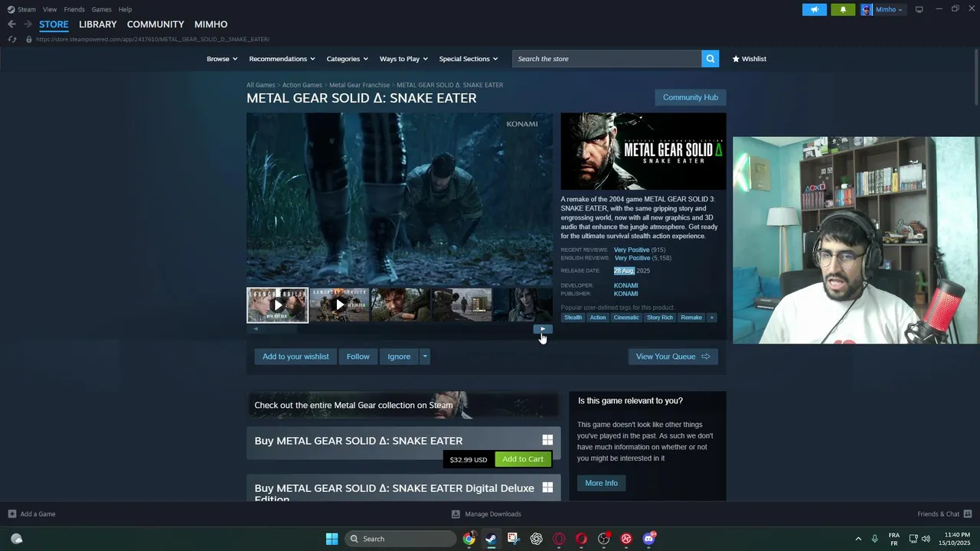Open Google Chrome from the taskbar
This screenshot has width=980, height=551.
[469, 539]
